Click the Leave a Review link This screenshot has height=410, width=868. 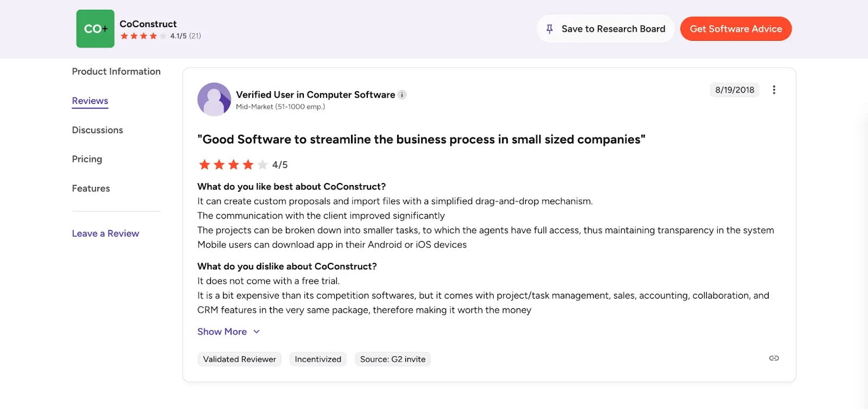[x=106, y=234]
